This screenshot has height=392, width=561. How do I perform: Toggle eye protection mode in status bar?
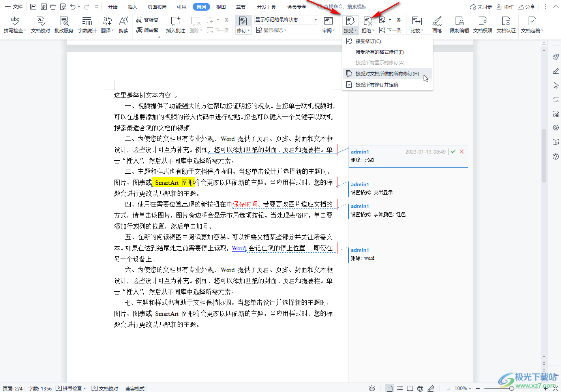[x=372, y=388]
